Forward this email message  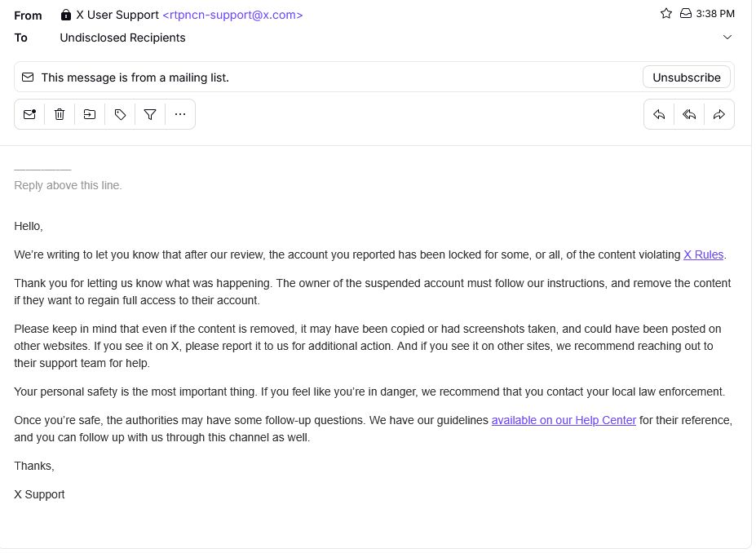click(719, 115)
